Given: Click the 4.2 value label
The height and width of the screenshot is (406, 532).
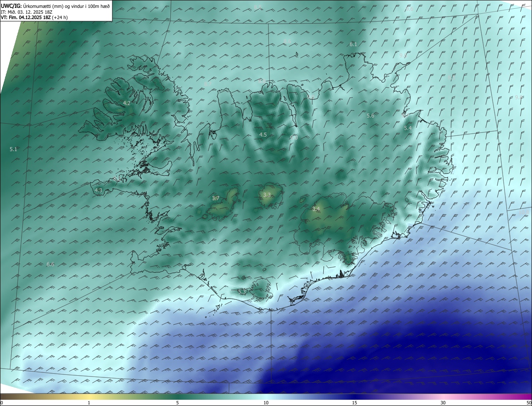Looking at the screenshot, I should pos(127,103).
